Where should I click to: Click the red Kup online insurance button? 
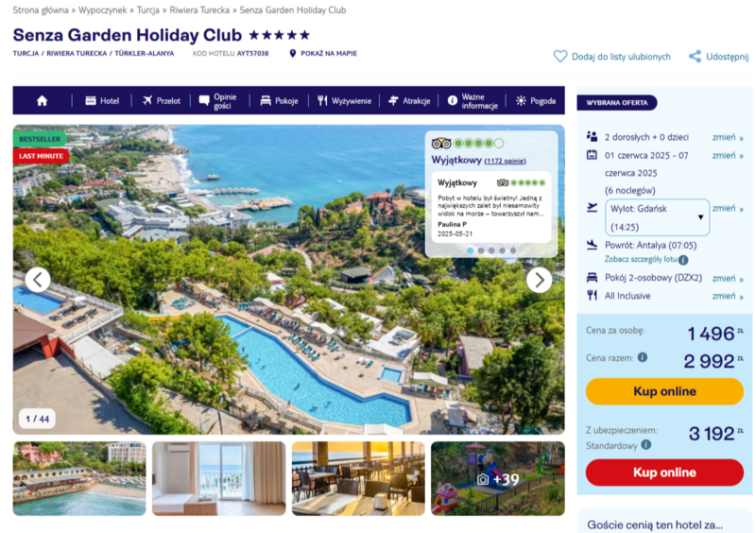(664, 473)
